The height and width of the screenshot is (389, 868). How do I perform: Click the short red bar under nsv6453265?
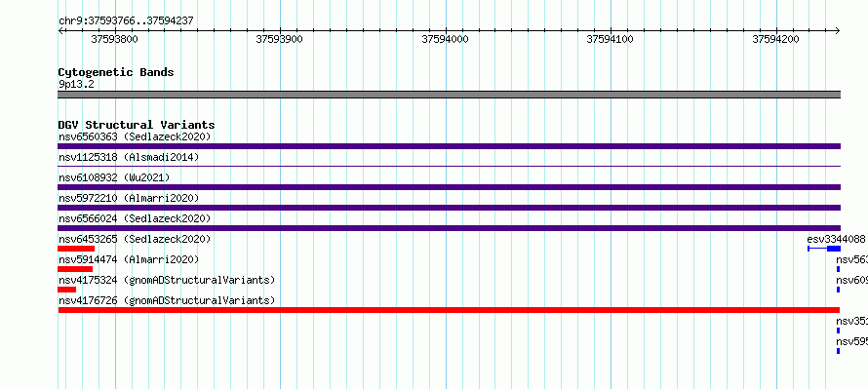(76, 249)
